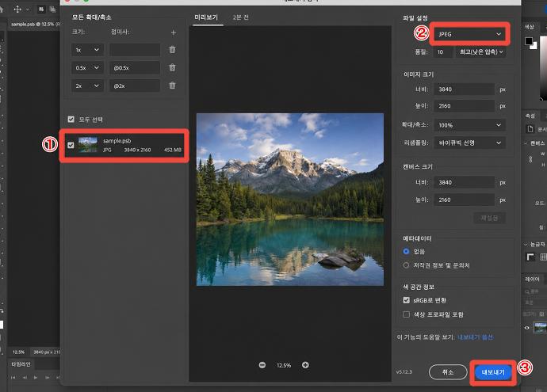The height and width of the screenshot is (392, 547).
Task: Open the JPEG file format dropdown
Action: pyautogui.click(x=469, y=34)
